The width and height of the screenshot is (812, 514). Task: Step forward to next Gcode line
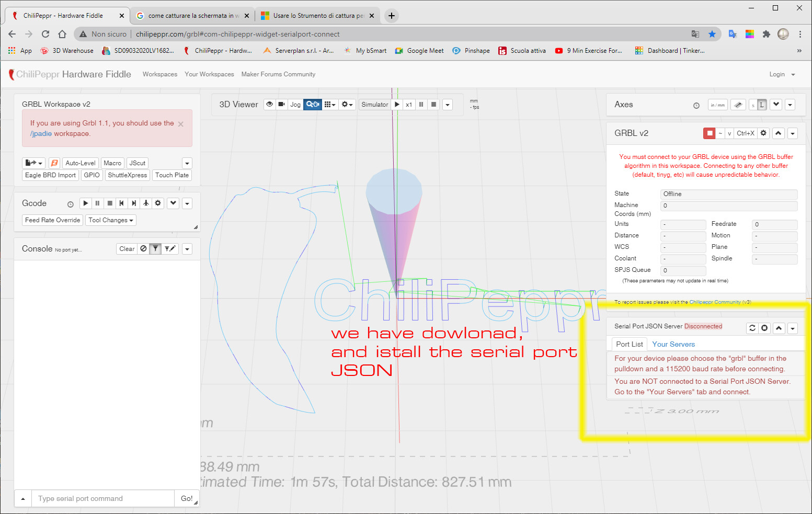tap(134, 203)
